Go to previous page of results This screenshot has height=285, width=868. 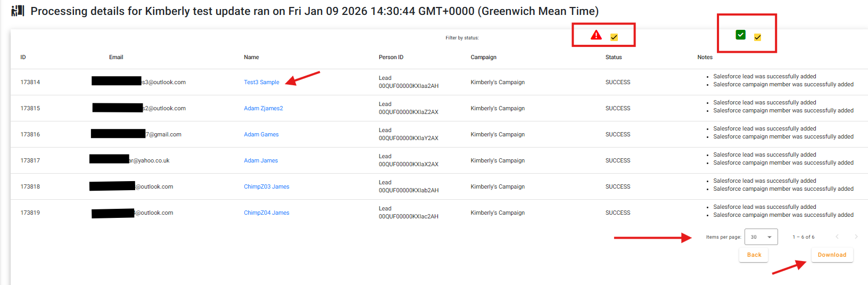point(837,237)
